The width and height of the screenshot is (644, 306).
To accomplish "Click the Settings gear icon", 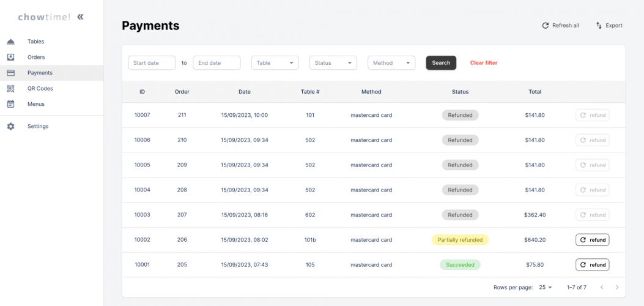I will pos(10,126).
